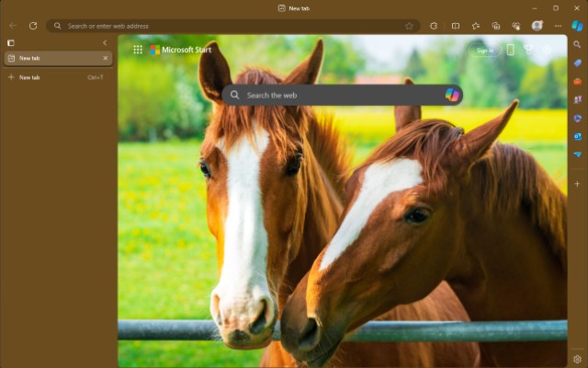588x368 pixels.
Task: Open the mobile phone icon on page
Action: coord(511,50)
